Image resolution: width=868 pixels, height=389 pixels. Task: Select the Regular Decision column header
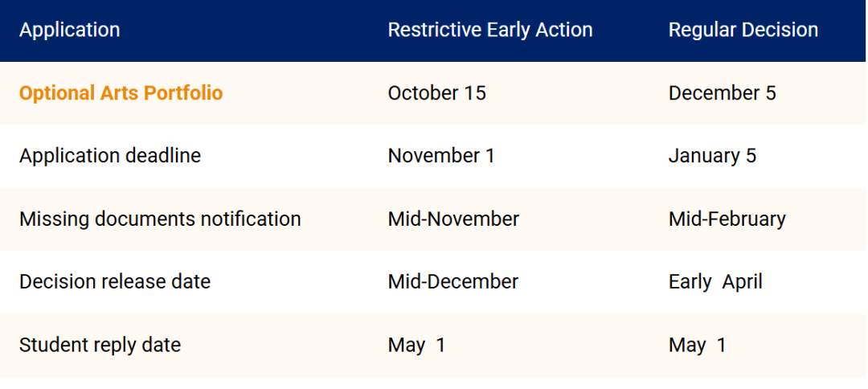743,29
